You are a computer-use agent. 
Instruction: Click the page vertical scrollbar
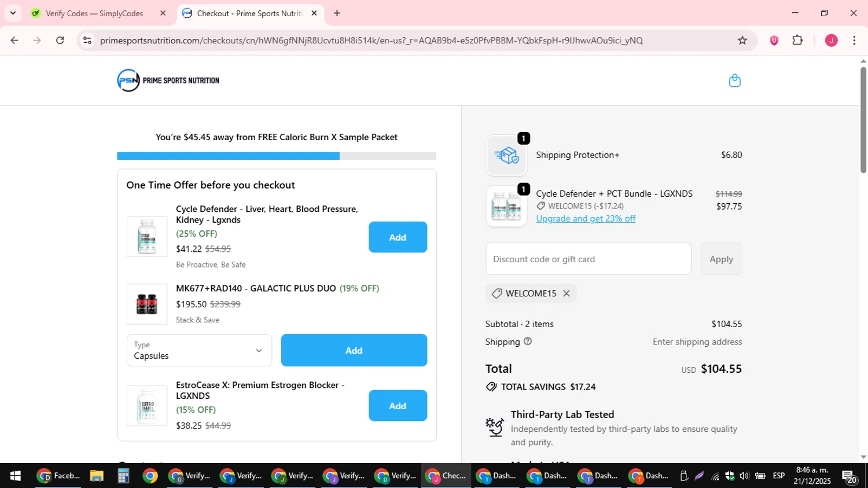tap(863, 120)
